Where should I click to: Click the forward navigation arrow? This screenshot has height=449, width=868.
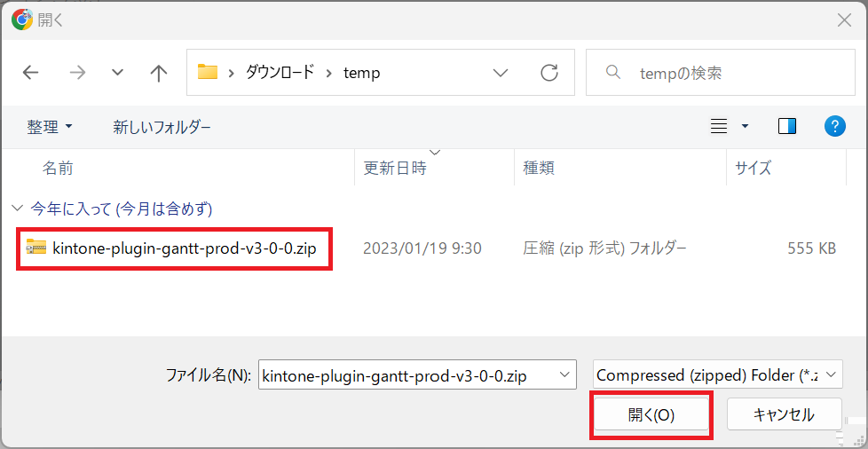[x=77, y=73]
